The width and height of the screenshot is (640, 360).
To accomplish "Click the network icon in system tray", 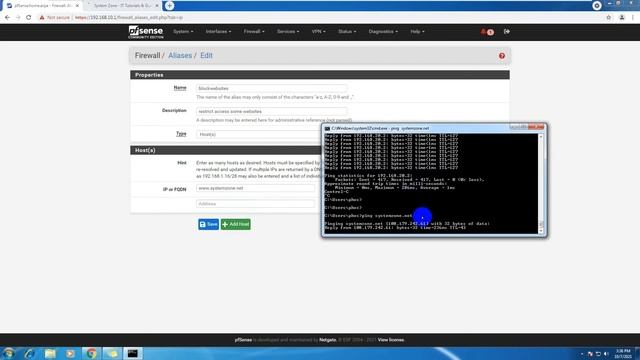I will pyautogui.click(x=598, y=354).
